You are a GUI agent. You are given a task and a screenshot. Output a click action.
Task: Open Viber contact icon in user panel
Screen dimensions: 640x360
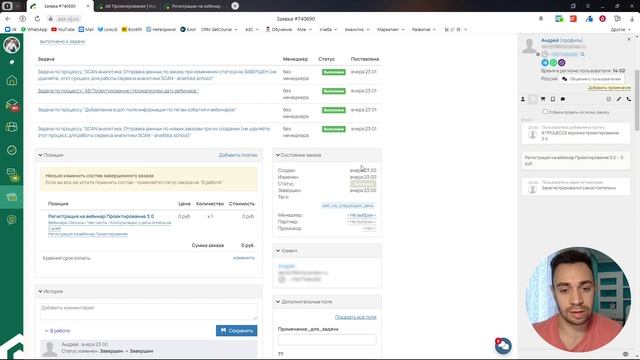tap(562, 62)
